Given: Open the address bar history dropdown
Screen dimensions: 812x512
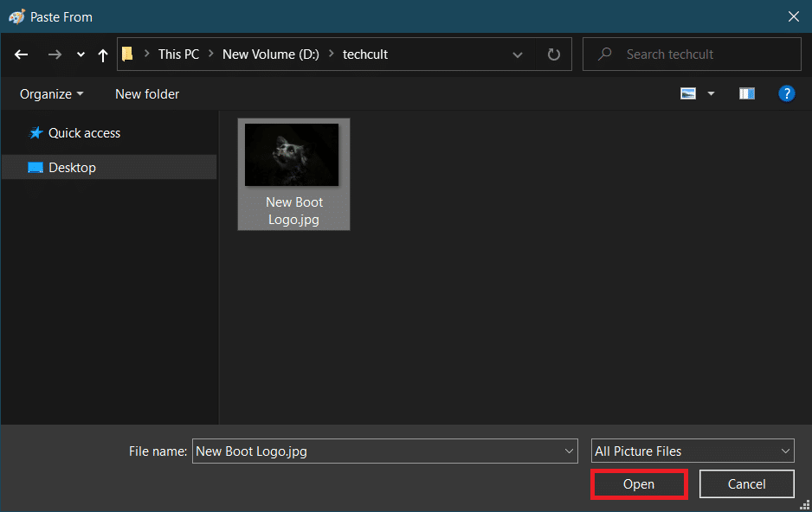Looking at the screenshot, I should (x=517, y=54).
